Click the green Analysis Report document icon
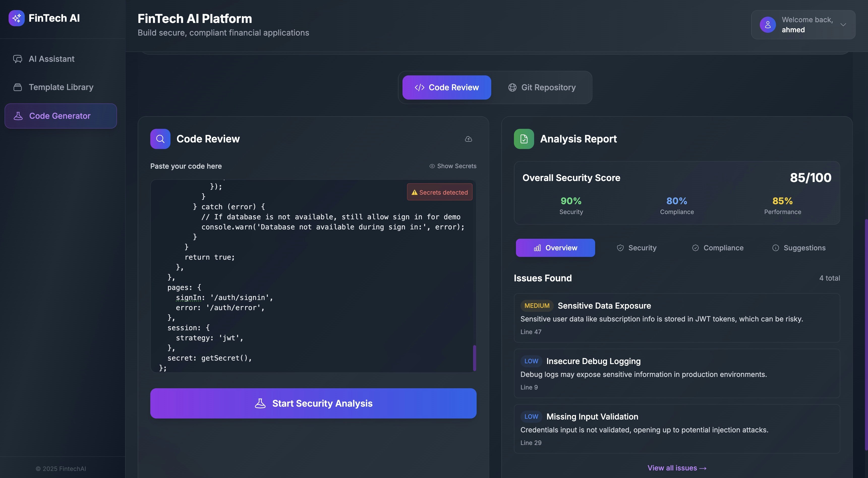 [x=523, y=138]
